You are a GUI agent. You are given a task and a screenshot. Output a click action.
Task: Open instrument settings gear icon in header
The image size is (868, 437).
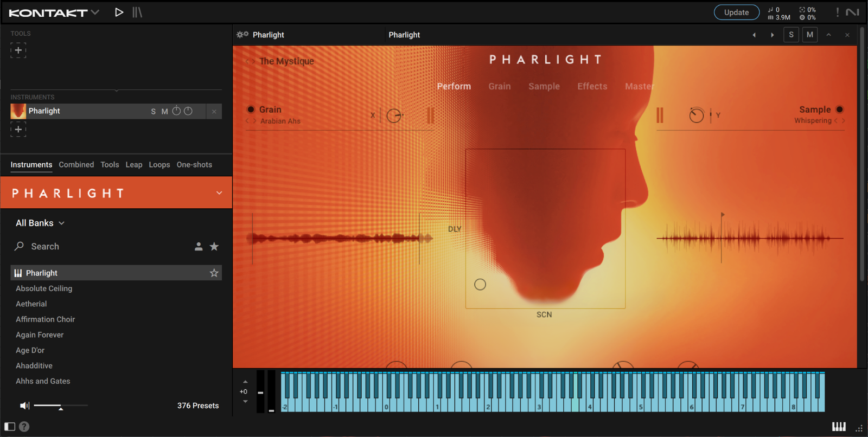[242, 35]
